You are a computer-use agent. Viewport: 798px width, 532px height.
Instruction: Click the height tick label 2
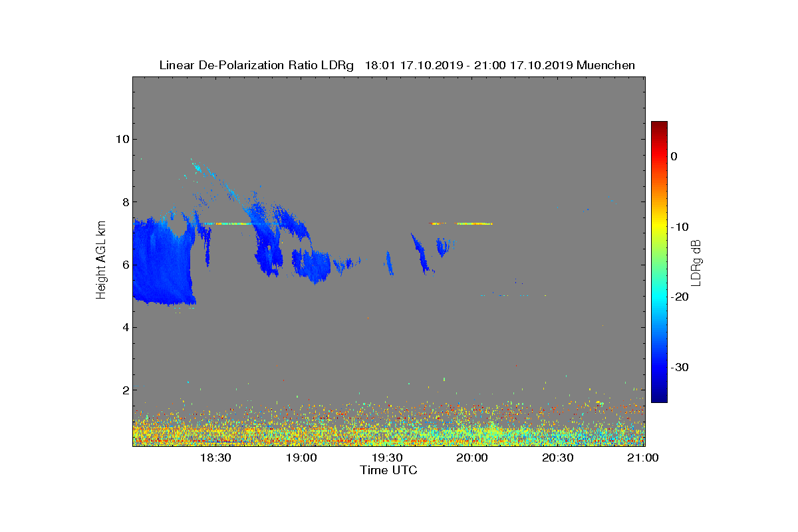pyautogui.click(x=124, y=390)
